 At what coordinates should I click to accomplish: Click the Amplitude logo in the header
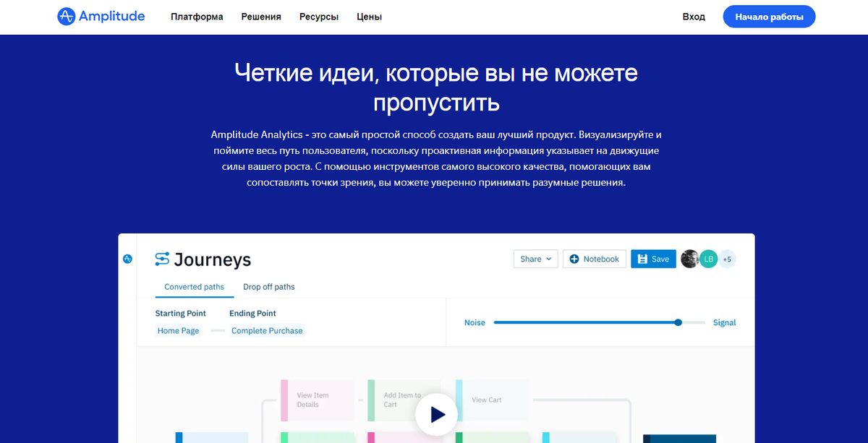[101, 17]
